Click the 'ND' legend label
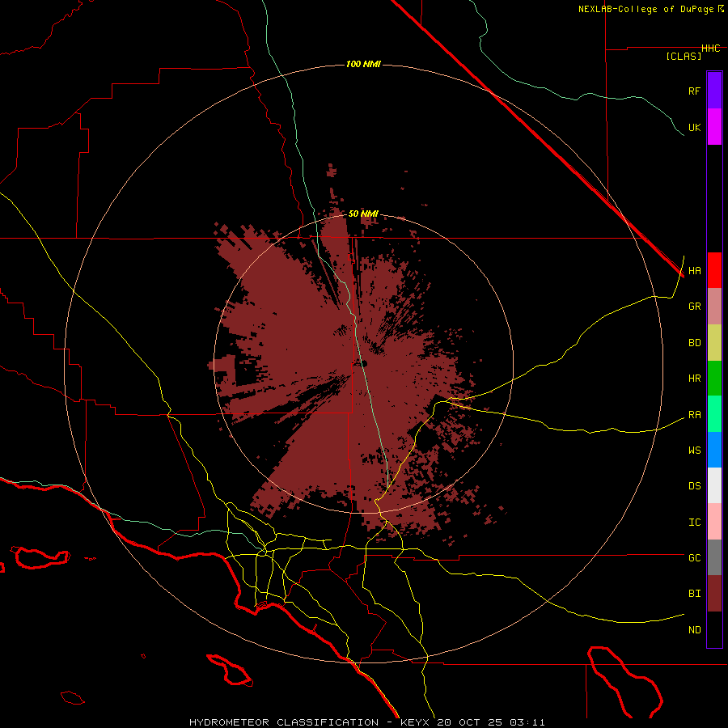This screenshot has height=728, width=728. [694, 630]
